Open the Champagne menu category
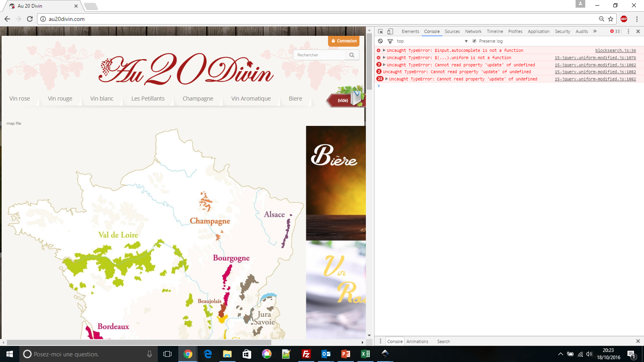The width and height of the screenshot is (644, 362). [198, 99]
